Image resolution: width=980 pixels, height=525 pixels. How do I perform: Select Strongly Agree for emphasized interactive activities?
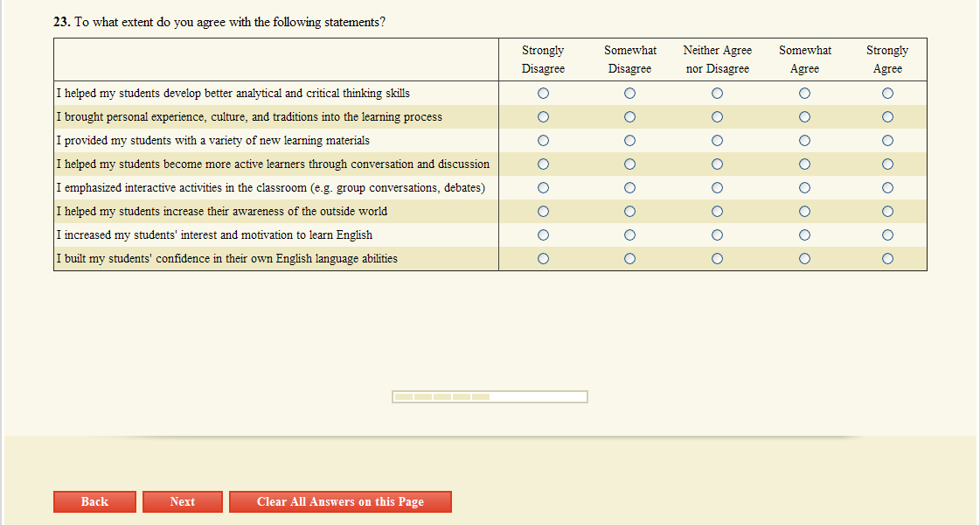click(x=887, y=187)
